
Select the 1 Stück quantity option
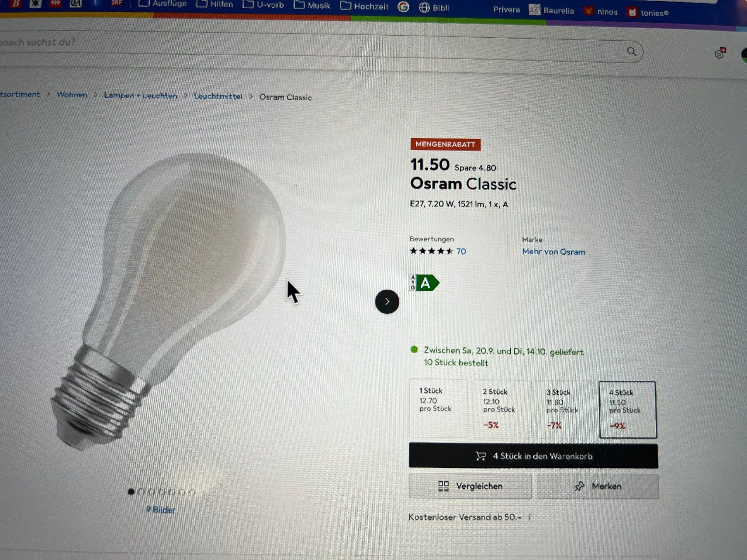coord(438,408)
